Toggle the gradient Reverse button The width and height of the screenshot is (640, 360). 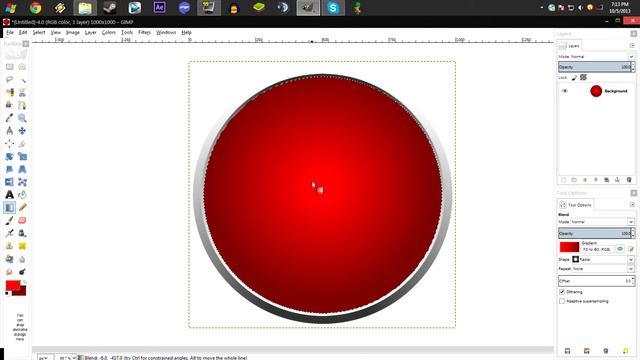click(x=620, y=249)
